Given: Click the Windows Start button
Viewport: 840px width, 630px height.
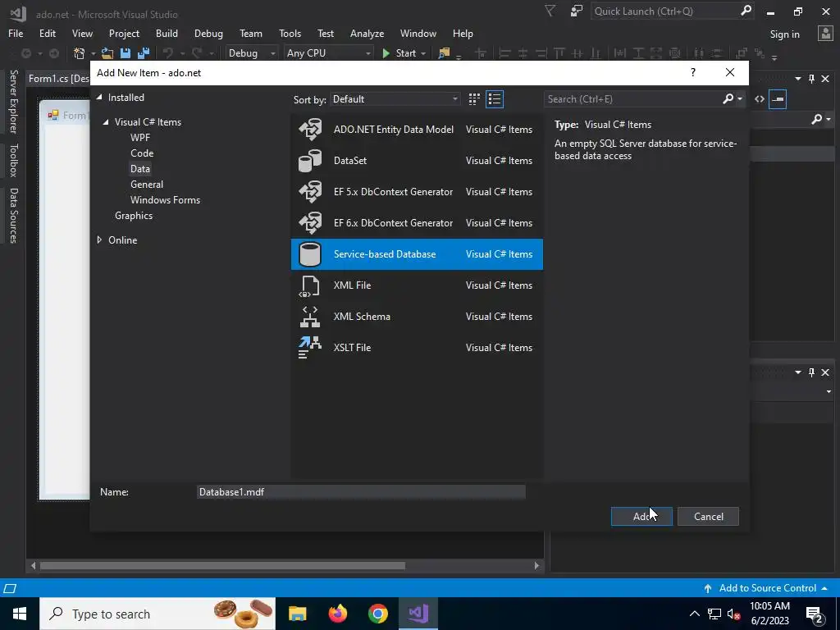Looking at the screenshot, I should pyautogui.click(x=20, y=614).
